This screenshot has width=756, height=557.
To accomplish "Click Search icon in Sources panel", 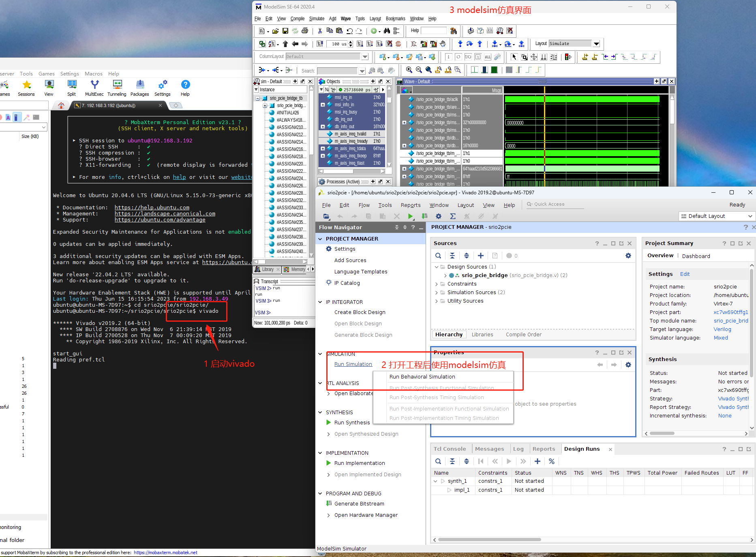I will 438,256.
